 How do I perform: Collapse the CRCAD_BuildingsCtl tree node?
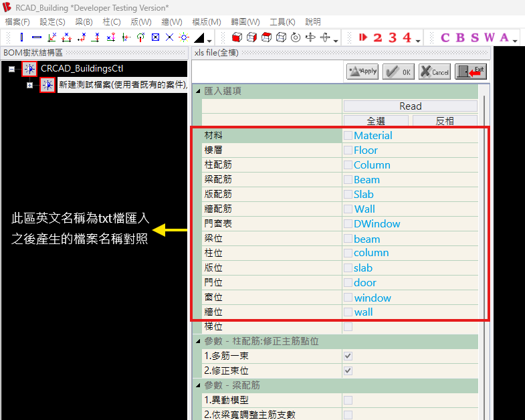pos(12,69)
